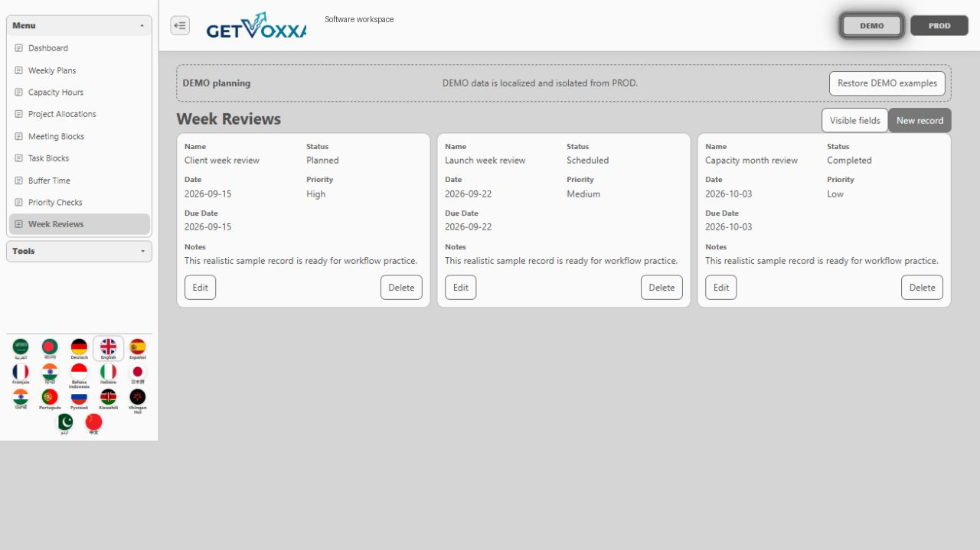Image resolution: width=980 pixels, height=550 pixels.
Task: Select the Deutsch German flag
Action: [79, 349]
